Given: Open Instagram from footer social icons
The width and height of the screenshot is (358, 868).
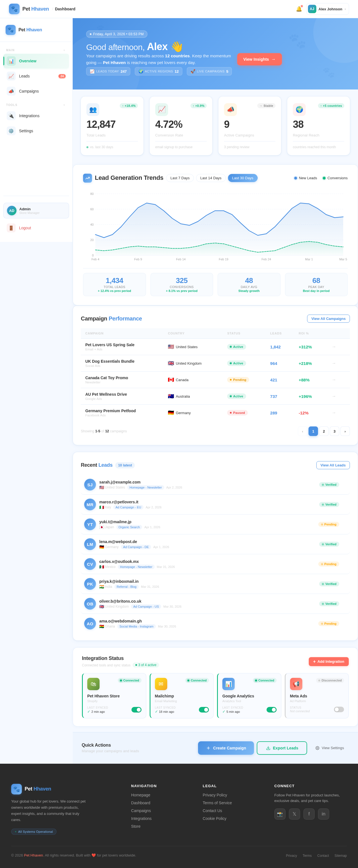Looking at the screenshot, I should [x=280, y=814].
